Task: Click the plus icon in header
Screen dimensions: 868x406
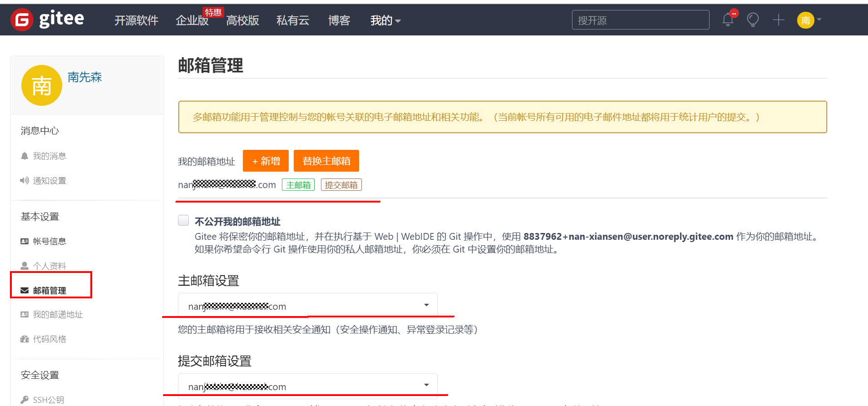Action: pos(779,20)
